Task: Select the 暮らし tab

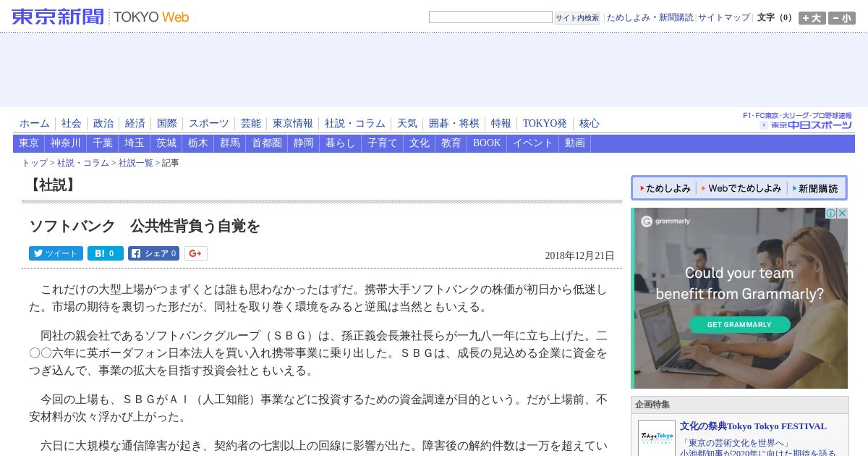Action: point(341,143)
